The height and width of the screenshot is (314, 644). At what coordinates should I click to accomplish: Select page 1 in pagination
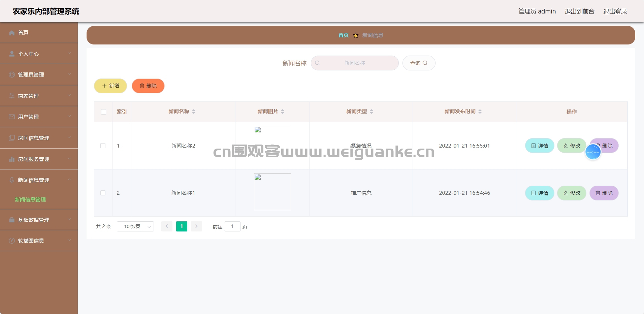tap(182, 226)
